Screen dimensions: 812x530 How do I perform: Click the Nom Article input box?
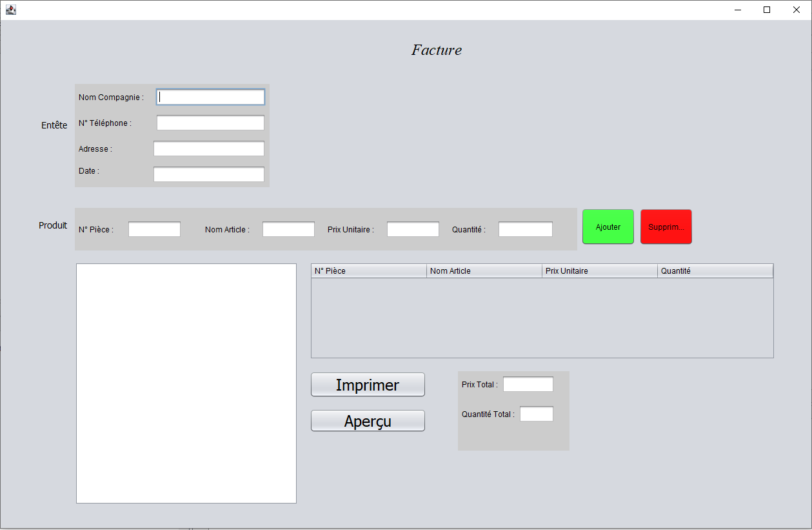click(288, 229)
